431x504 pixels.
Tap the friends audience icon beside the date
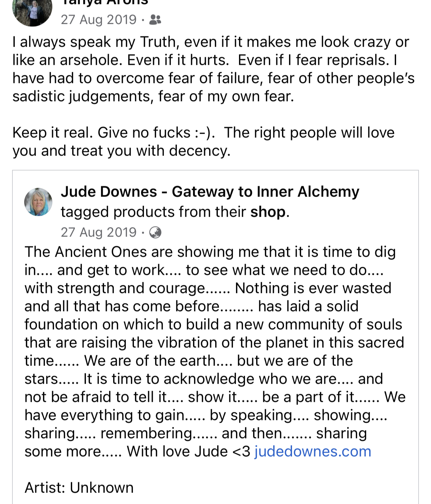tap(155, 20)
